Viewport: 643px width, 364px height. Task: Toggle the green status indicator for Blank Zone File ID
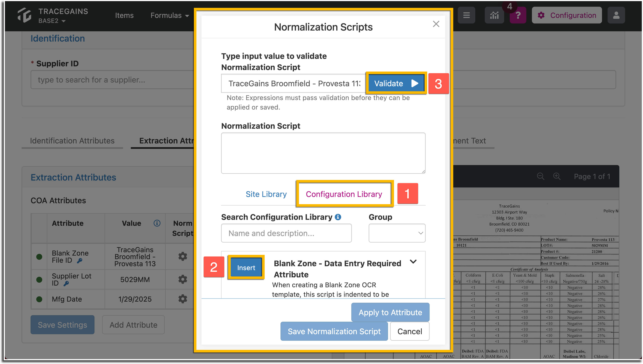[x=39, y=256]
